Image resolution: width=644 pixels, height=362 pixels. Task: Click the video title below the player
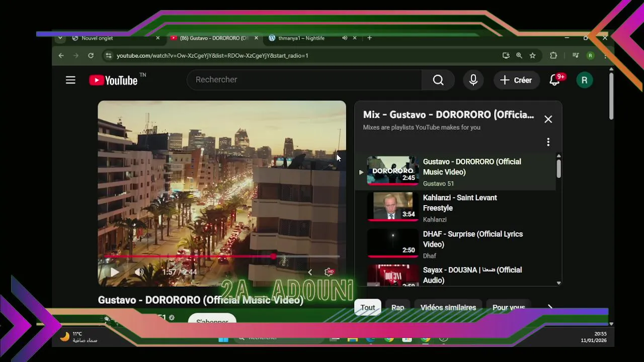201,300
